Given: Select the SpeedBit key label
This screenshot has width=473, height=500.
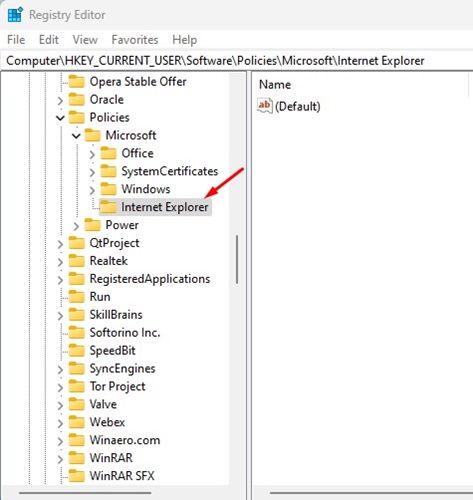Looking at the screenshot, I should click(112, 351).
